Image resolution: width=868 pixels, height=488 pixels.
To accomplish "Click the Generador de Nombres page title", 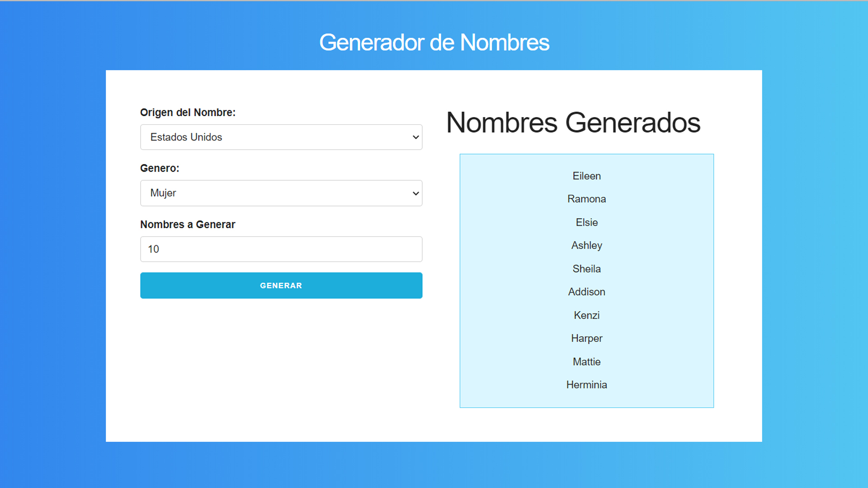I will coord(434,42).
